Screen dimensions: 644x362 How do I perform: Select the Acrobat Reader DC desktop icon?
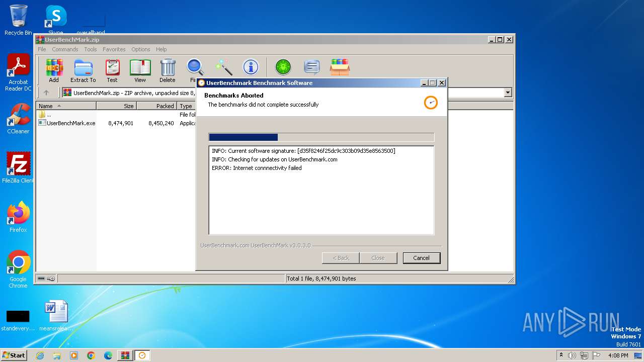coord(18,72)
